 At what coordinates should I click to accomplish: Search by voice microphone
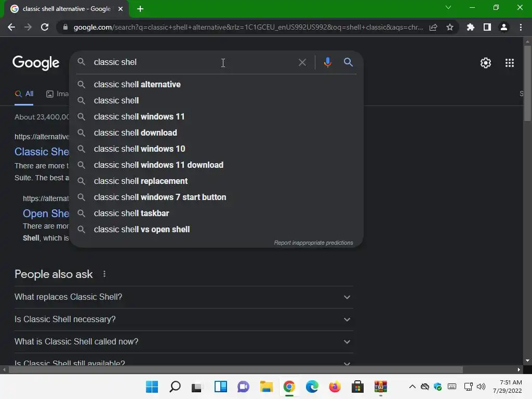pyautogui.click(x=327, y=62)
